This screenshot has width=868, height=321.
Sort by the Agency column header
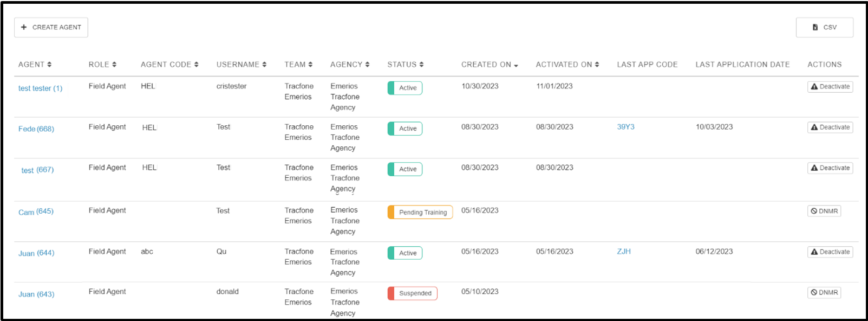coord(350,65)
